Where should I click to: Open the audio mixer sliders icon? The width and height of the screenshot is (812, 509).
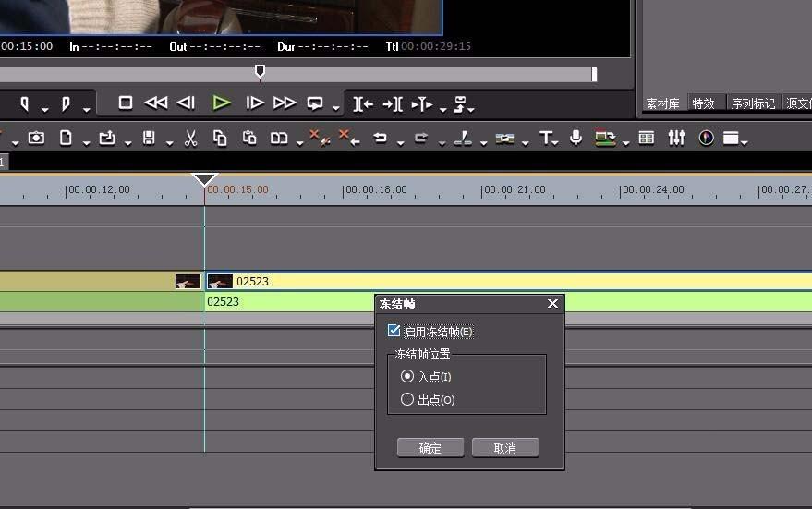[x=676, y=138]
